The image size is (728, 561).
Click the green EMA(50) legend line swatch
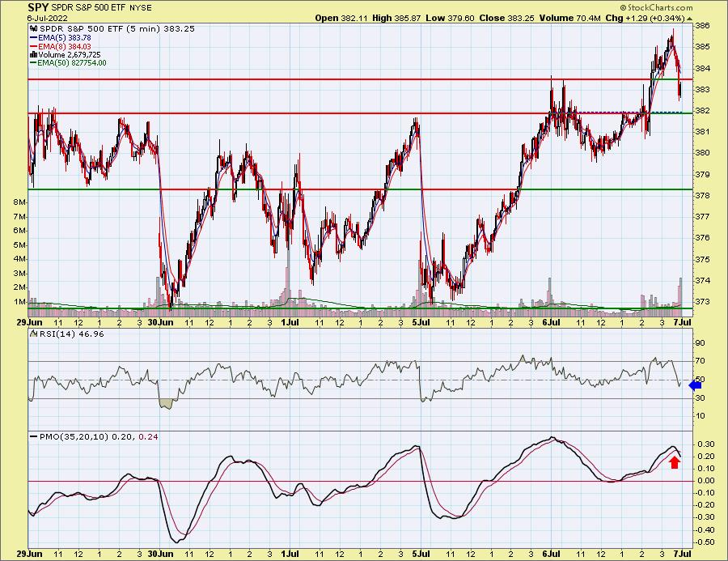click(33, 63)
